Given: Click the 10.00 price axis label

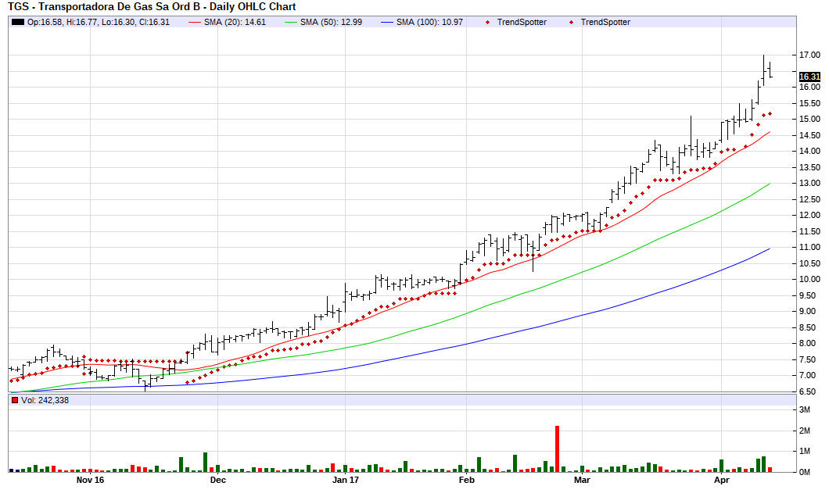Looking at the screenshot, I should pos(809,280).
